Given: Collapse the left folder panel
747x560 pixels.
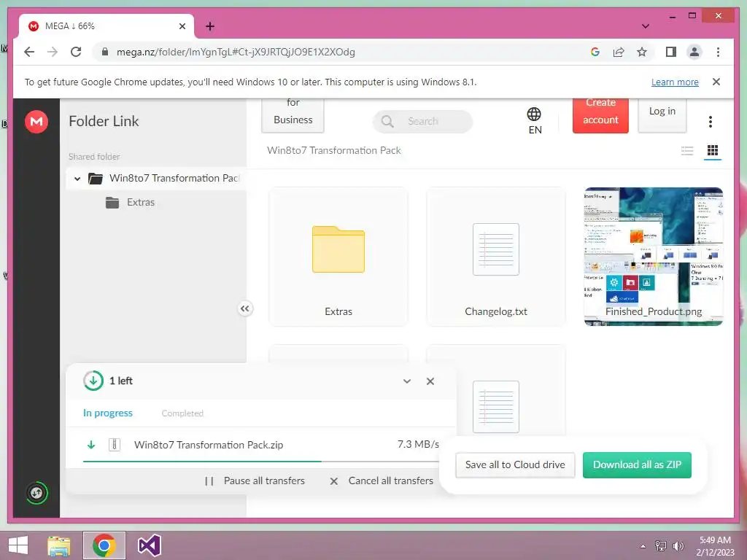Looking at the screenshot, I should (244, 308).
